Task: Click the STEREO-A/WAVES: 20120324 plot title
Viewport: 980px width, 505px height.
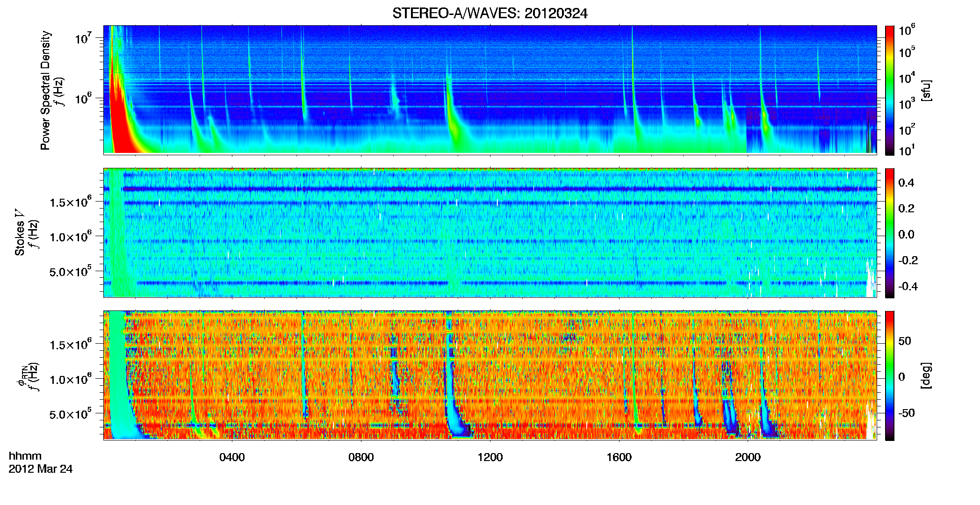Action: point(490,13)
